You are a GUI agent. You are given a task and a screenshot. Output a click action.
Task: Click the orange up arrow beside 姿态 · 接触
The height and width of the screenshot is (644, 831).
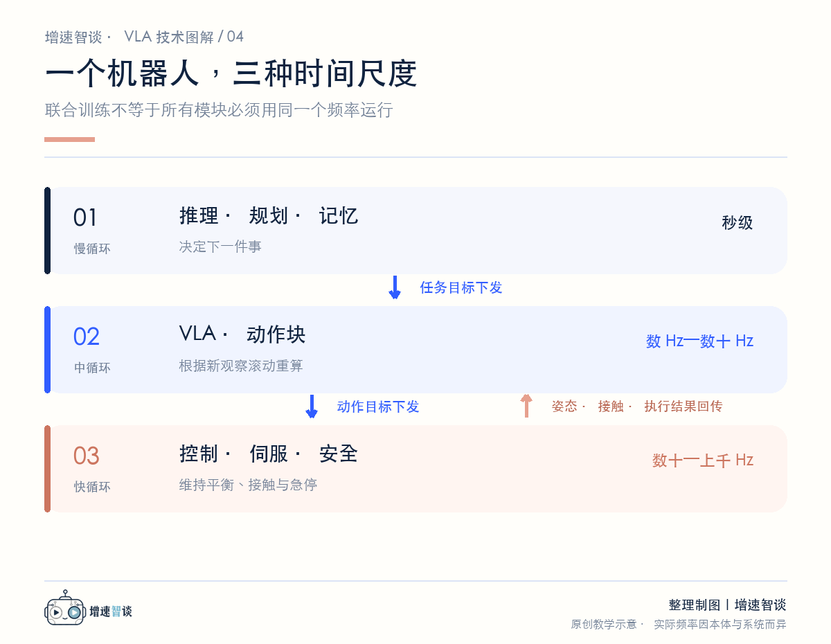coord(526,406)
